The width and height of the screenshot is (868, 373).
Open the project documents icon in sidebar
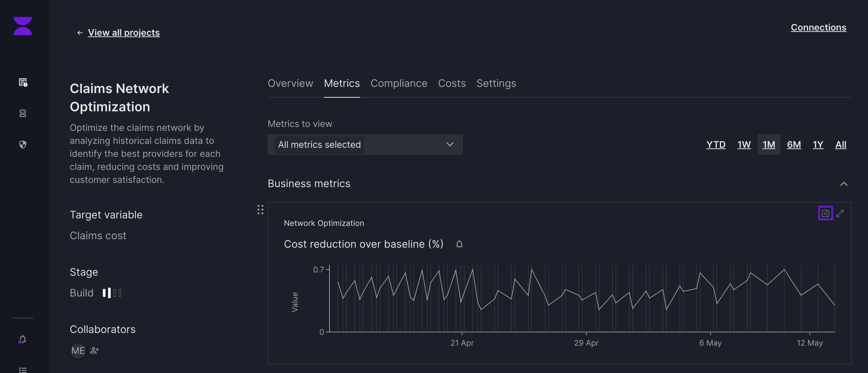click(x=22, y=83)
